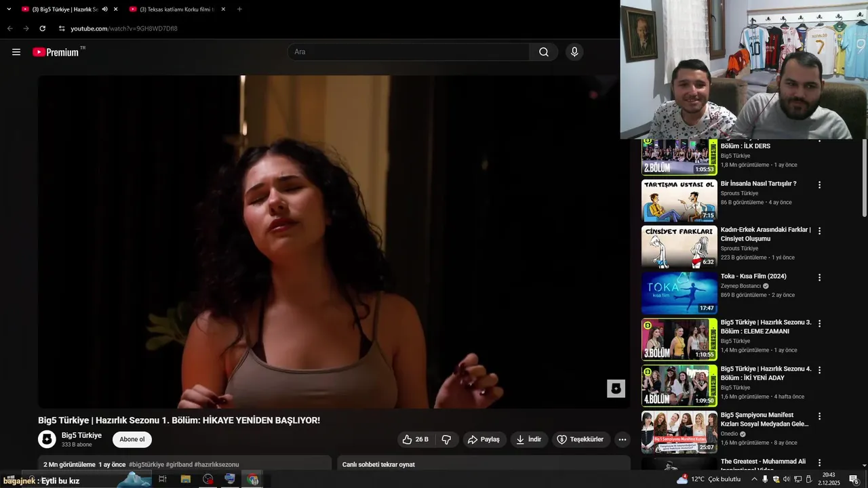868x488 pixels.
Task: Open options menu for Big5 Şampiyonu Manifest video
Action: 819,416
